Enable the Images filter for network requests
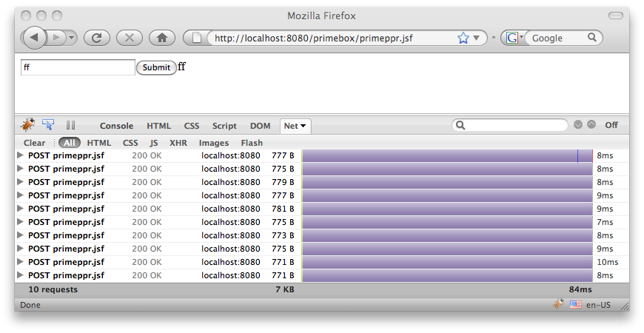The height and width of the screenshot is (333, 644). click(x=214, y=143)
